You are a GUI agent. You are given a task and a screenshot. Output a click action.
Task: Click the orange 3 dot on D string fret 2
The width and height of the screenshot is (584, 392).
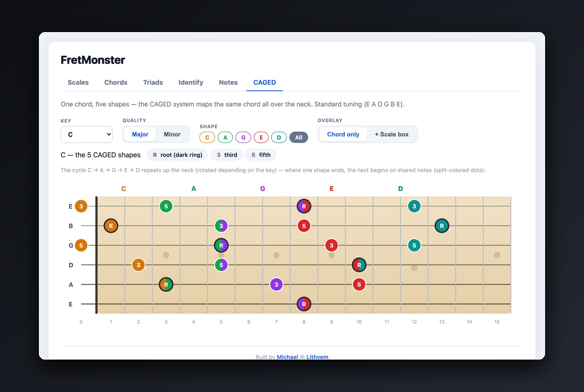(x=139, y=265)
